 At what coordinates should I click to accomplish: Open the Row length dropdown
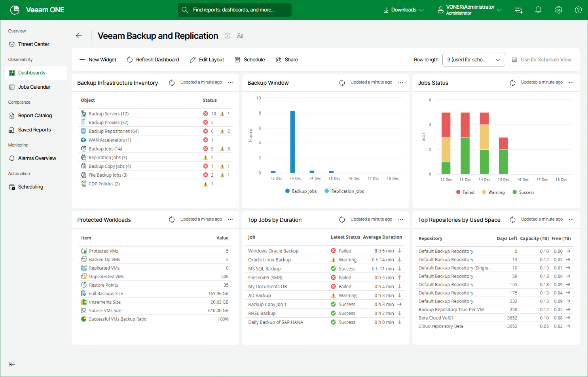point(474,60)
